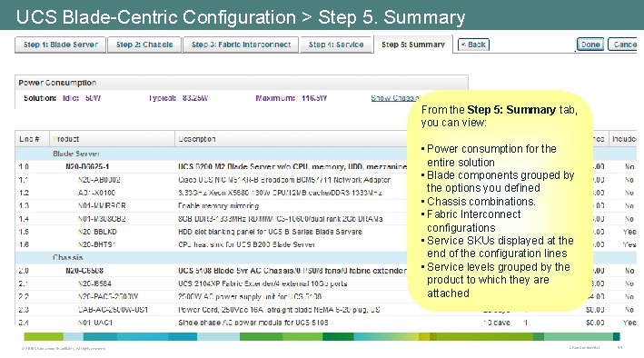Click CPU heat sink description
The image size is (644, 358).
click(x=246, y=244)
